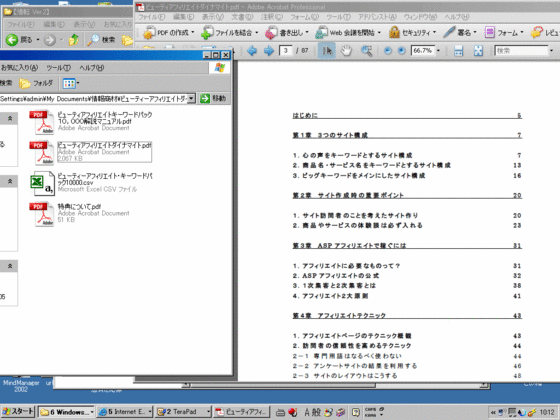Click the 移動 Go button
This screenshot has width=560, height=420.
(x=213, y=98)
